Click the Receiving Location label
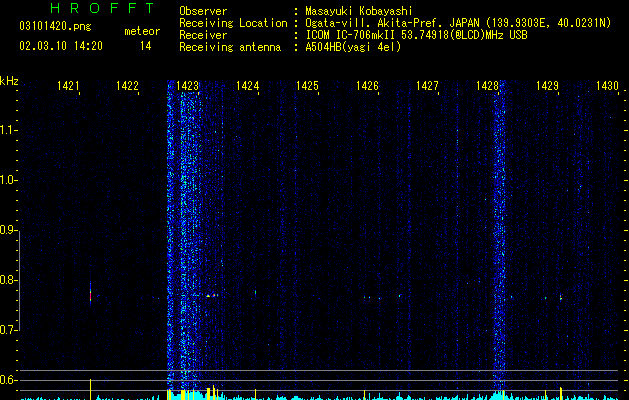This screenshot has height=400, width=629. coord(233,23)
